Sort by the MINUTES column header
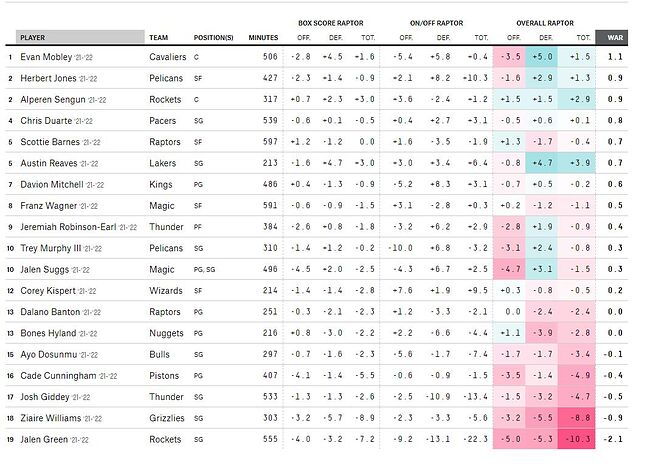650x468 pixels. pyautogui.click(x=263, y=37)
